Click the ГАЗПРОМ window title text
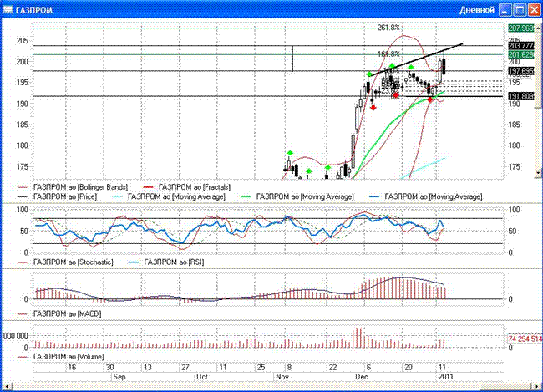Image resolution: width=543 pixels, height=392 pixels. pos(34,10)
